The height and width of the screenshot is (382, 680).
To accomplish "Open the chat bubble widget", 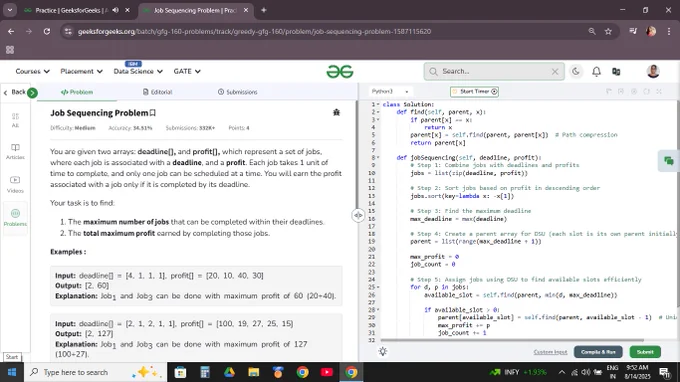I will tap(668, 161).
